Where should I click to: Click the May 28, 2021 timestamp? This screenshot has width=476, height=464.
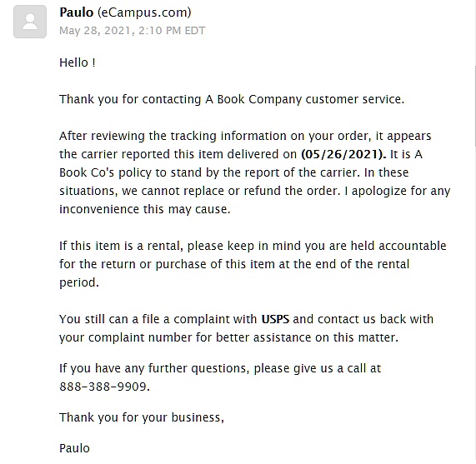(x=132, y=31)
